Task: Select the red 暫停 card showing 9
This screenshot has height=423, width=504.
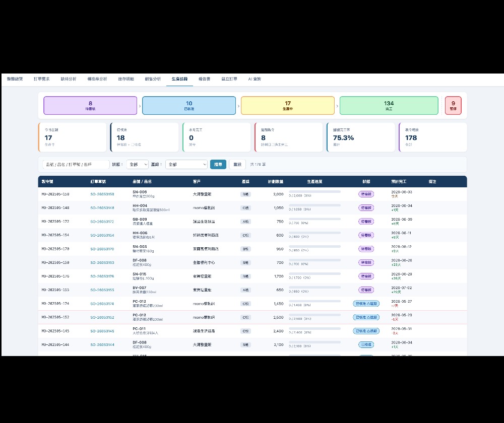Action: point(453,105)
